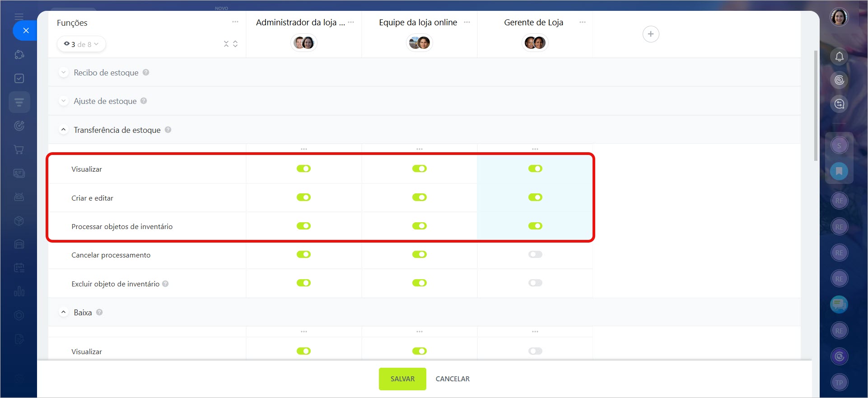Screen dimensions: 868x398
Task: Click the S avatar in right panel
Action: tap(839, 145)
